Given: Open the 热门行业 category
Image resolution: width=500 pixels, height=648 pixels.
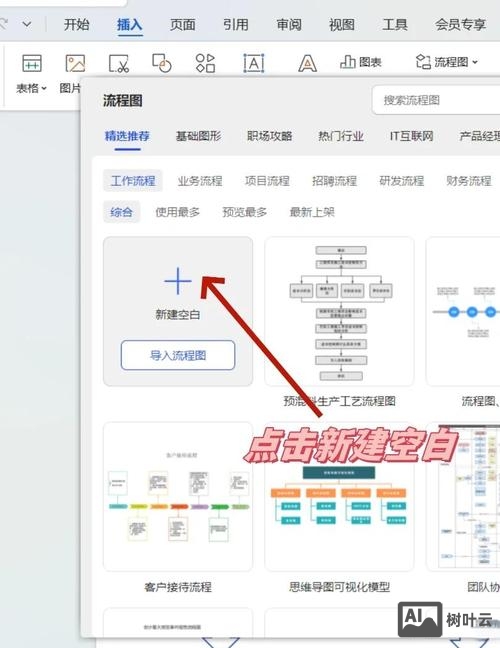Looking at the screenshot, I should click(340, 136).
